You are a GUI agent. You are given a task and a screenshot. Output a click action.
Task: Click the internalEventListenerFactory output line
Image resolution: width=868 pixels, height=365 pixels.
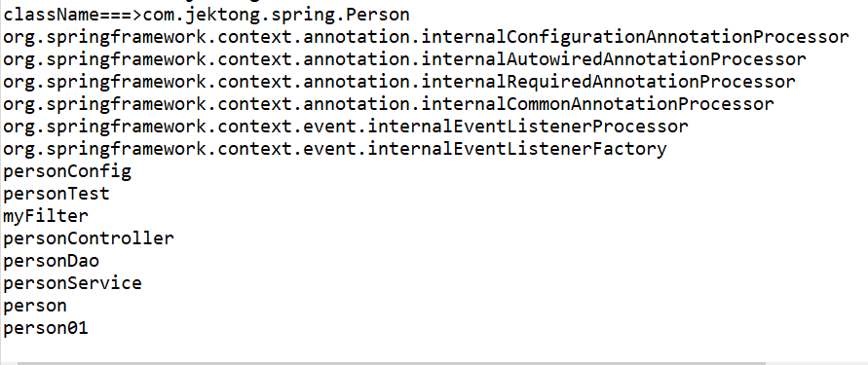(335, 149)
